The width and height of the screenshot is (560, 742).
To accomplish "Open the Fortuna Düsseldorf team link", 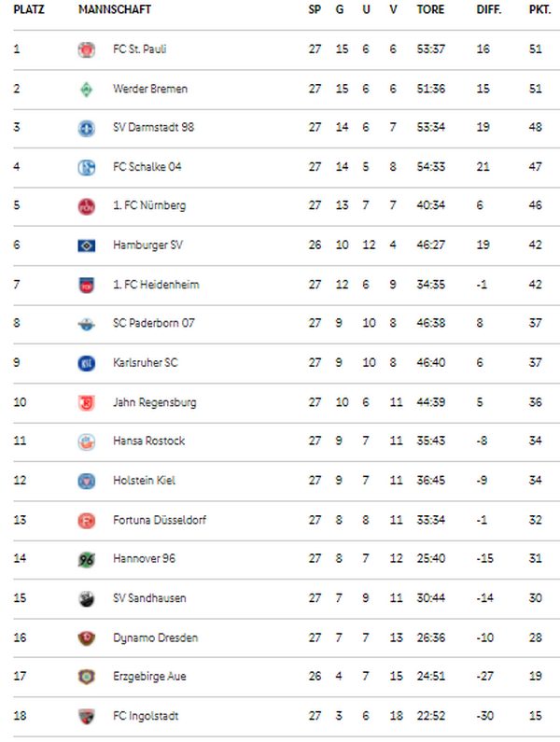I will [x=160, y=520].
